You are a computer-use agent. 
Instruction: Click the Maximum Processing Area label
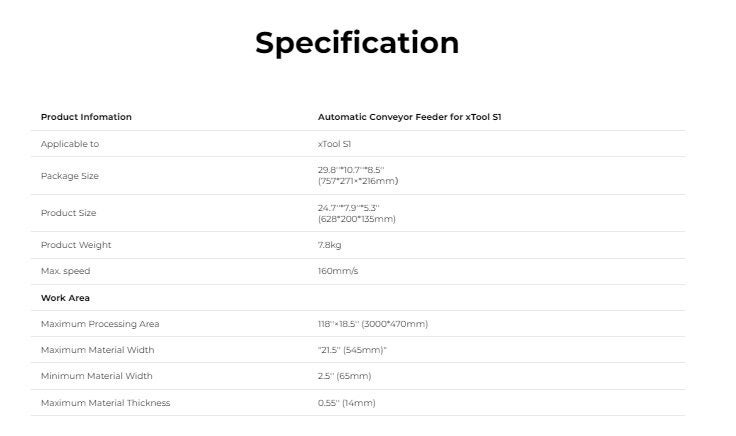tap(100, 324)
